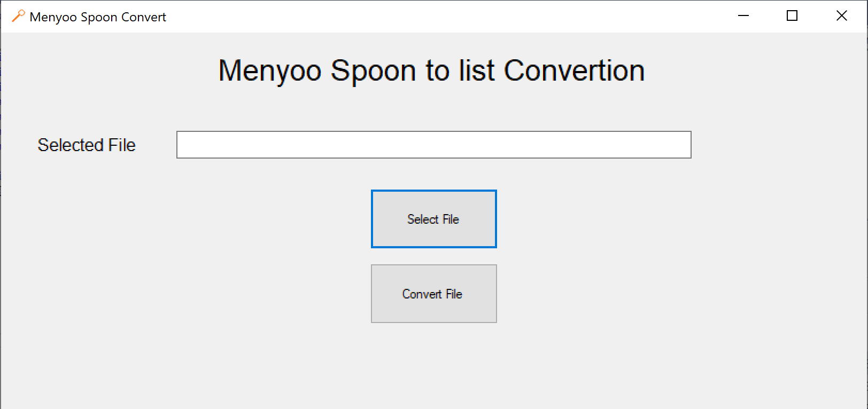The height and width of the screenshot is (409, 868).
Task: Click the word "Convertion" in the heading
Action: 574,70
